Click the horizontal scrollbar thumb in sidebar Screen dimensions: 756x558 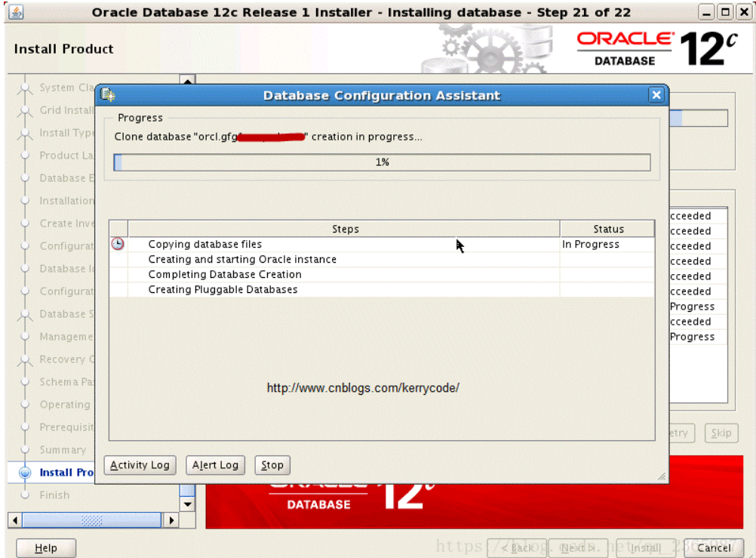click(91, 520)
